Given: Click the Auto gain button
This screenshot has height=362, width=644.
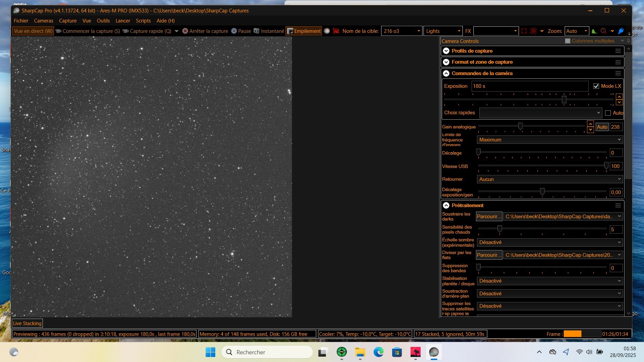Looking at the screenshot, I should tap(602, 127).
